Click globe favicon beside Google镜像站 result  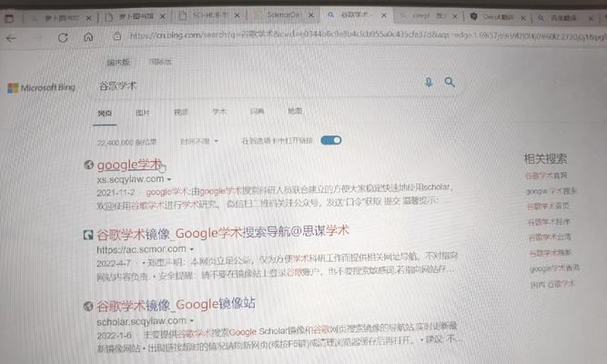click(x=88, y=307)
